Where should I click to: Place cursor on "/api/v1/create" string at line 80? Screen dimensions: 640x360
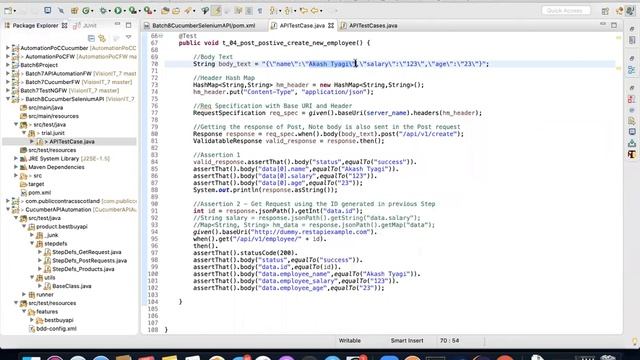coord(428,134)
